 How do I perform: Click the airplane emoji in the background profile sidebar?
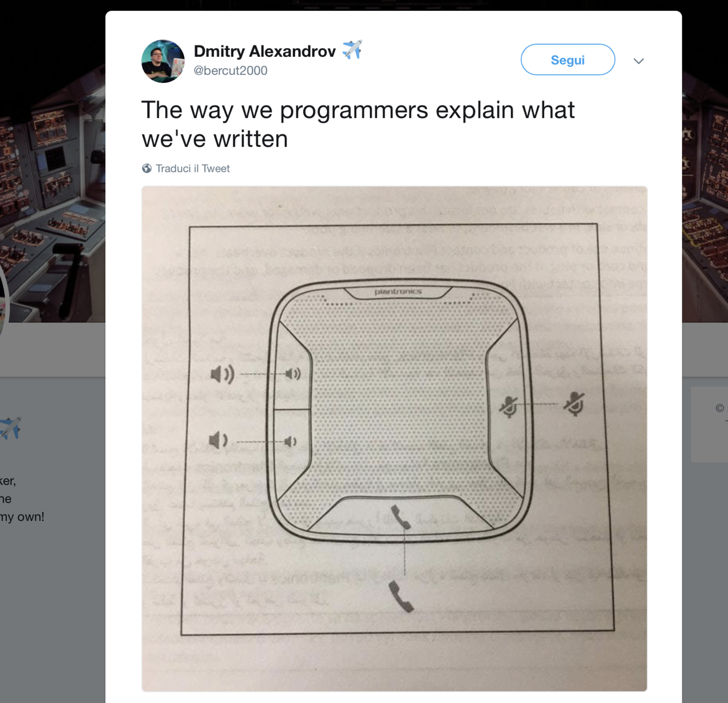coord(10,428)
